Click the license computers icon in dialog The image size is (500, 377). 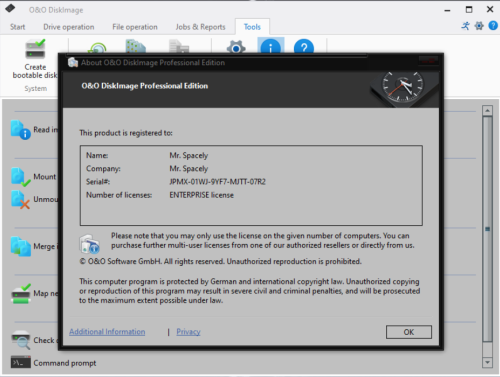pyautogui.click(x=89, y=244)
